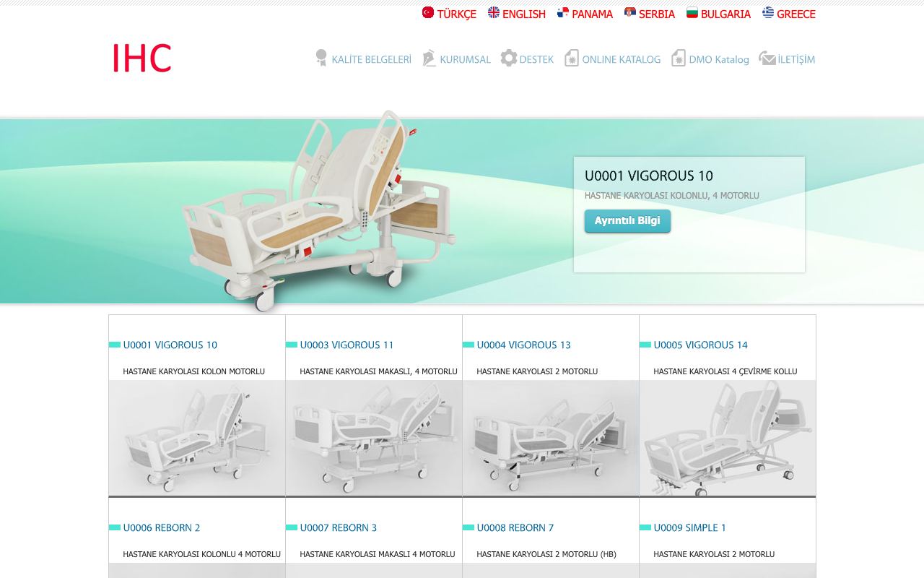Image resolution: width=924 pixels, height=578 pixels.
Task: Open U0009 SIMPLE 1 product title
Action: tap(690, 528)
